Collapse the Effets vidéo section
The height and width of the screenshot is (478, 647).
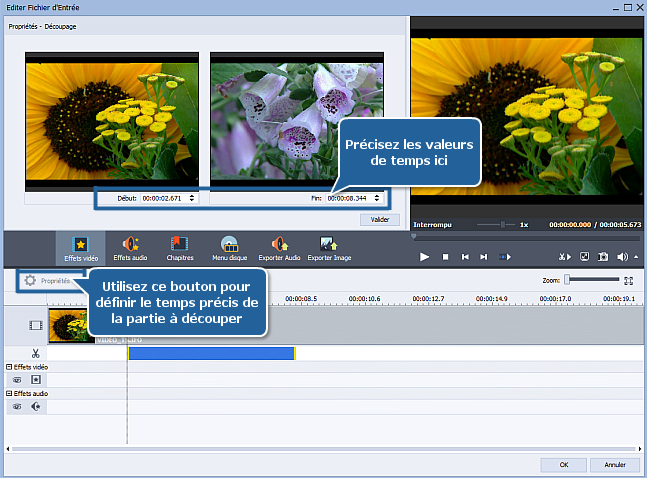9,368
